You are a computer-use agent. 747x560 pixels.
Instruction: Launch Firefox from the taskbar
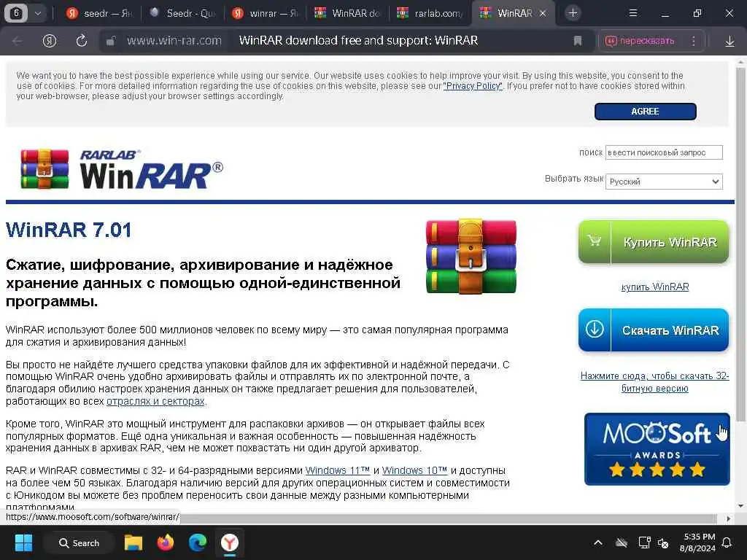166,542
